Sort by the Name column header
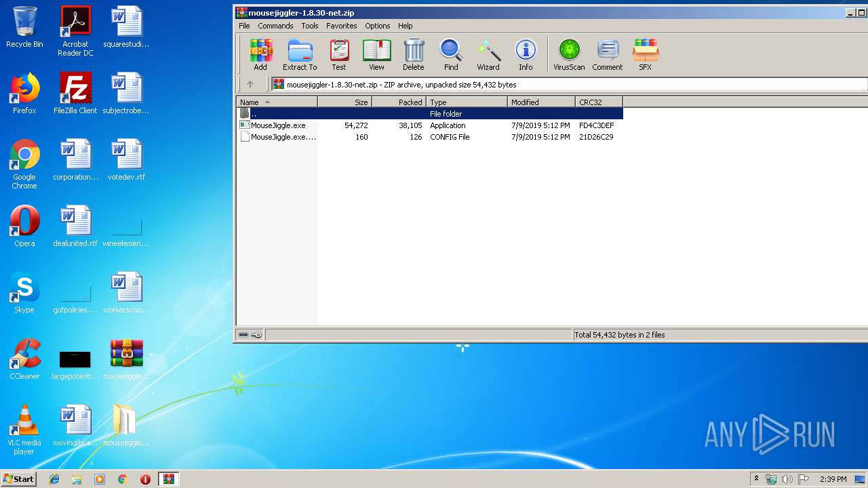This screenshot has height=488, width=868. point(277,102)
